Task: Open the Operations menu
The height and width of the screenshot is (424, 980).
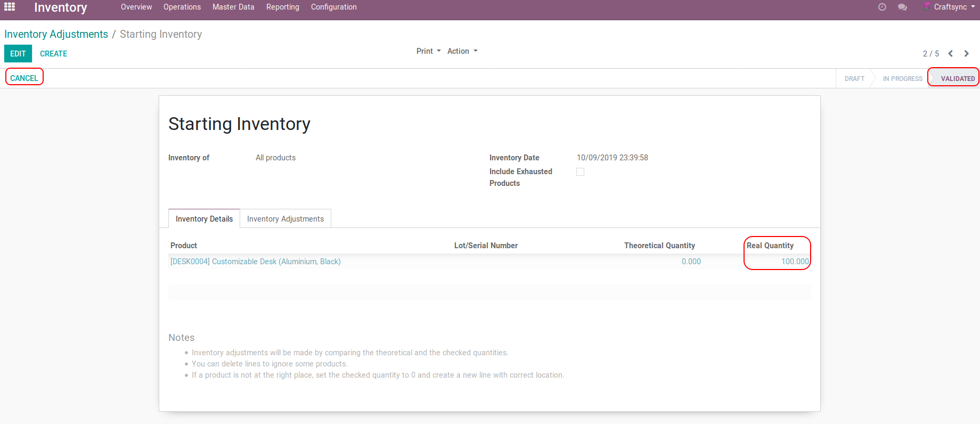Action: 182,7
